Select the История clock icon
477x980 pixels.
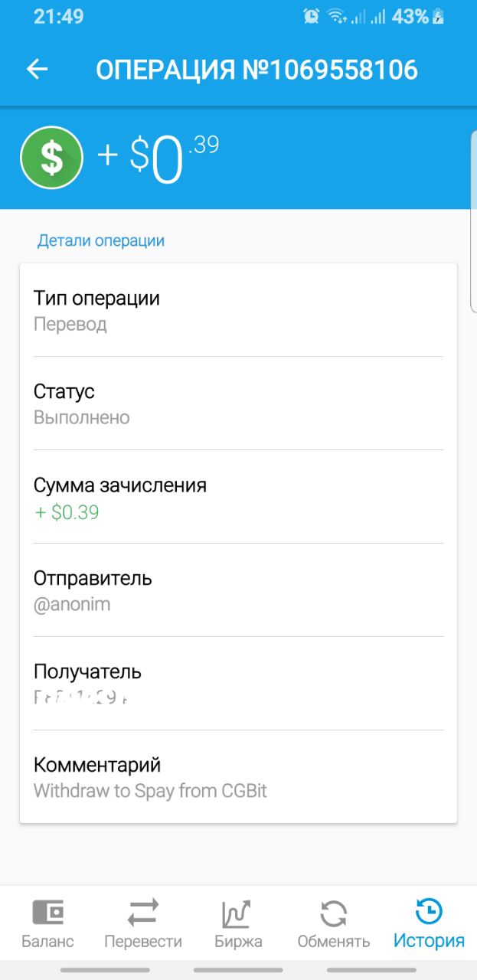click(429, 912)
